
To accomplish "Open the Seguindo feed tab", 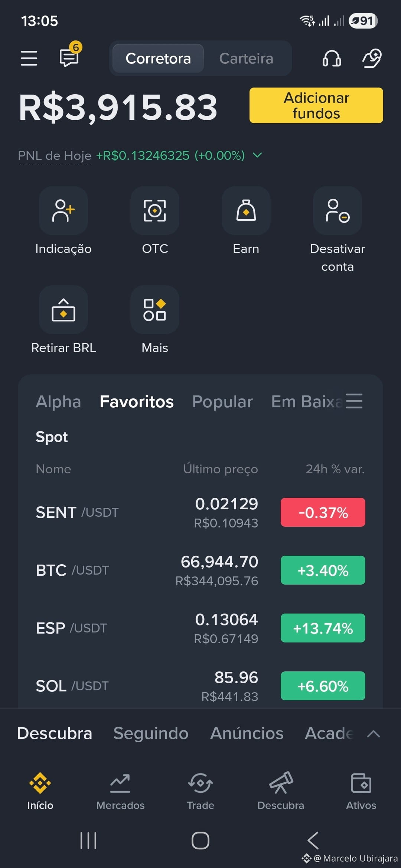I will pyautogui.click(x=151, y=733).
